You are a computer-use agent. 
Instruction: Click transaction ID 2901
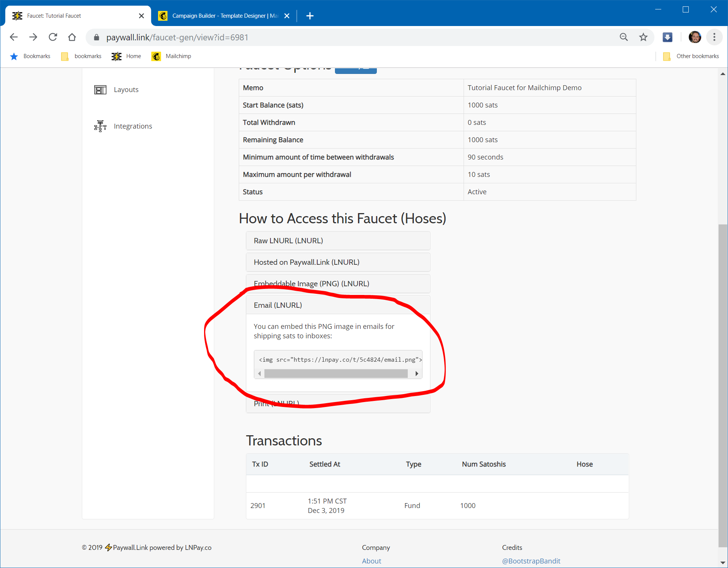coord(258,506)
